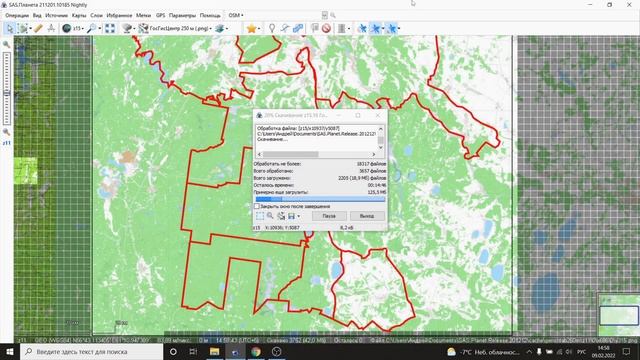
Task: Open the save icon dropdown arrow in dialog
Action: 299,216
